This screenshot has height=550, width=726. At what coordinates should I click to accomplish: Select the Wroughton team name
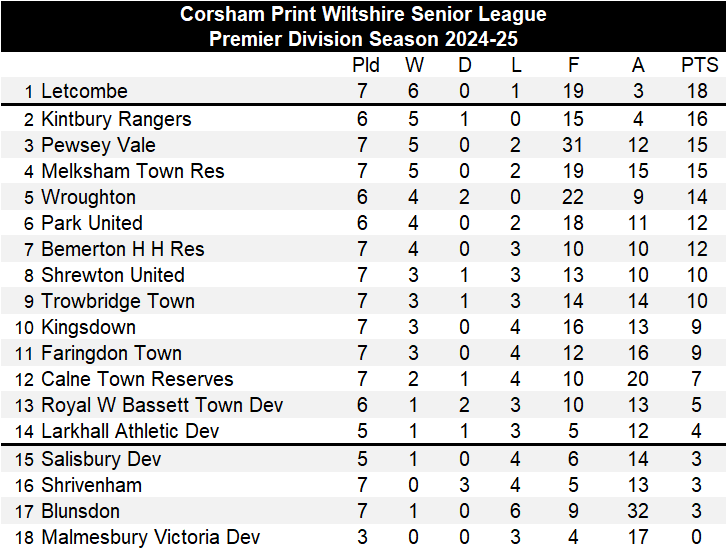(88, 197)
